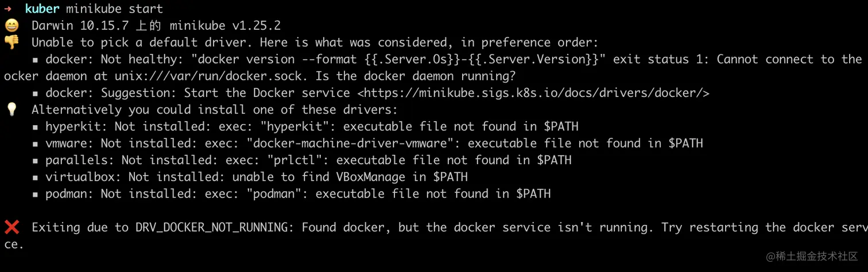Click the thumbs-down emoji icon

tap(11, 42)
